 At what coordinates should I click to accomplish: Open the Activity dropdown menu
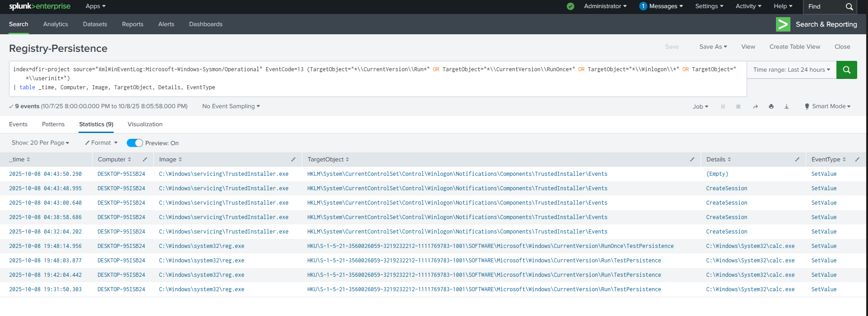(748, 6)
